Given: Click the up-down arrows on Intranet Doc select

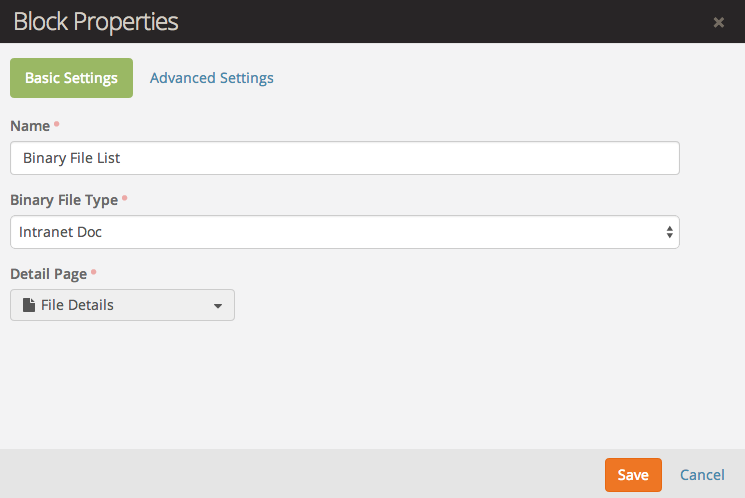Looking at the screenshot, I should [x=669, y=232].
